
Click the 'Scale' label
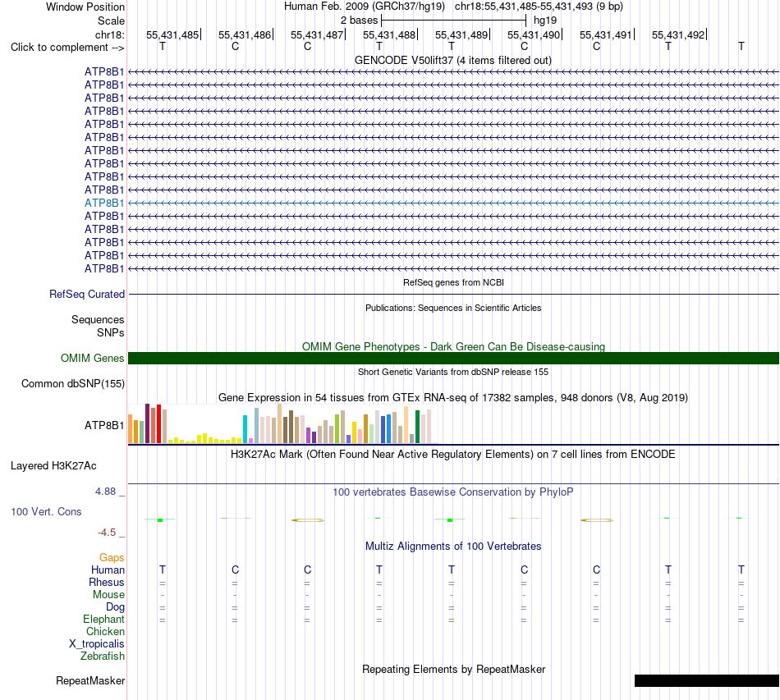(111, 21)
